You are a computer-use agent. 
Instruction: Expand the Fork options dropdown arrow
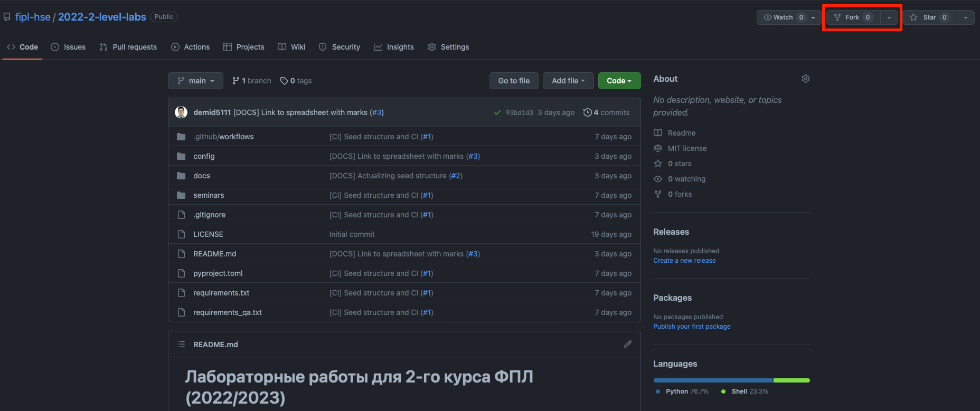(x=889, y=17)
